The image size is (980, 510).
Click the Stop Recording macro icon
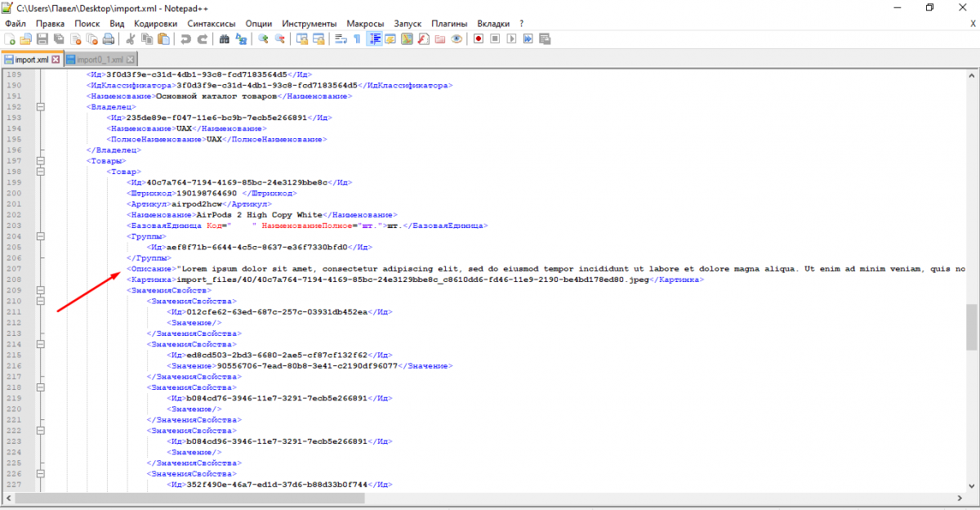495,38
